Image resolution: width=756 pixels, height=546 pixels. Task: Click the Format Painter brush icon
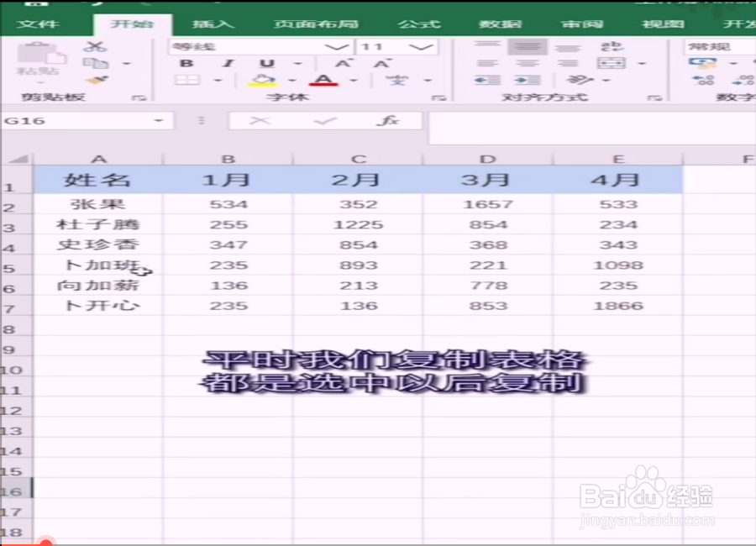tap(97, 80)
